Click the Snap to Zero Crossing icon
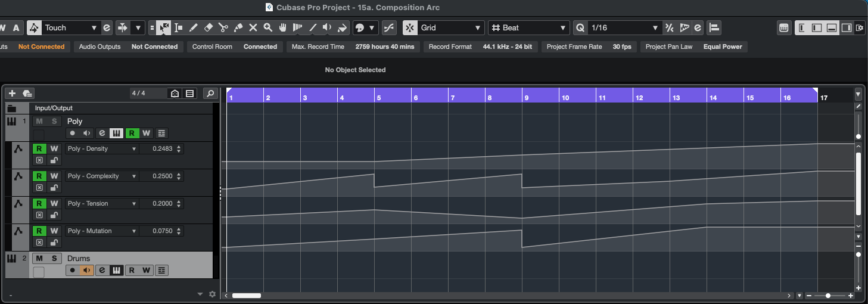868x304 pixels. coord(389,27)
